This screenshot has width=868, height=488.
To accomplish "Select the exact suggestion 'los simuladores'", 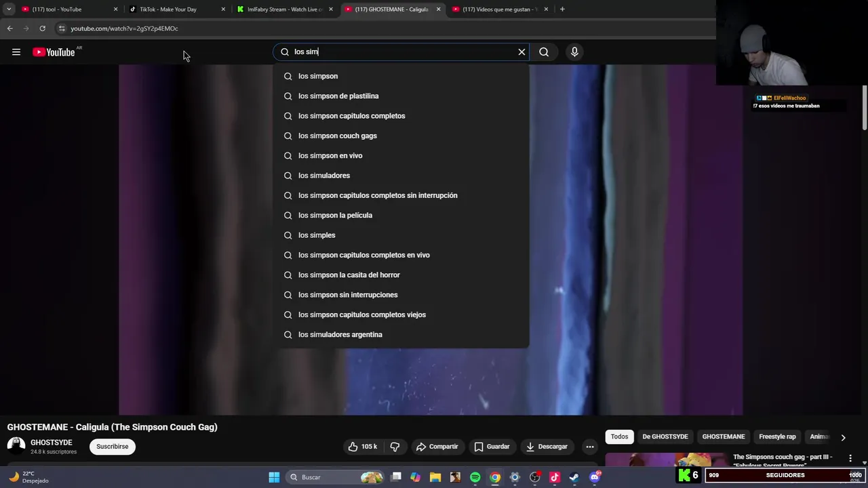I will point(401,176).
